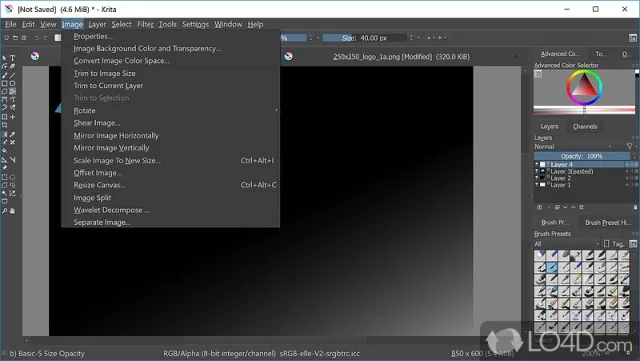Switch to Brush Preset Hi... tab
This screenshot has width=640, height=361.
click(608, 223)
